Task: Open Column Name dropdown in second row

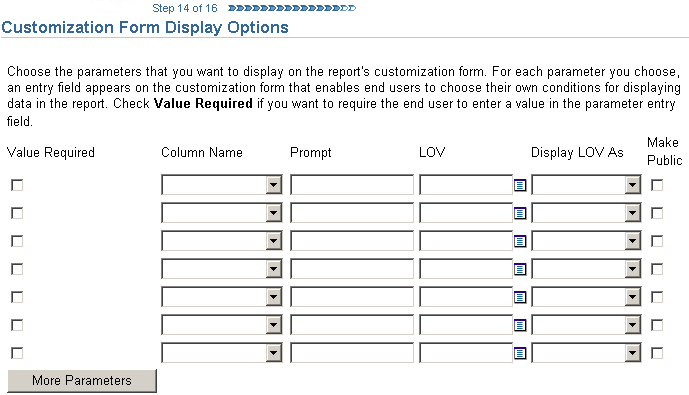Action: [221, 213]
